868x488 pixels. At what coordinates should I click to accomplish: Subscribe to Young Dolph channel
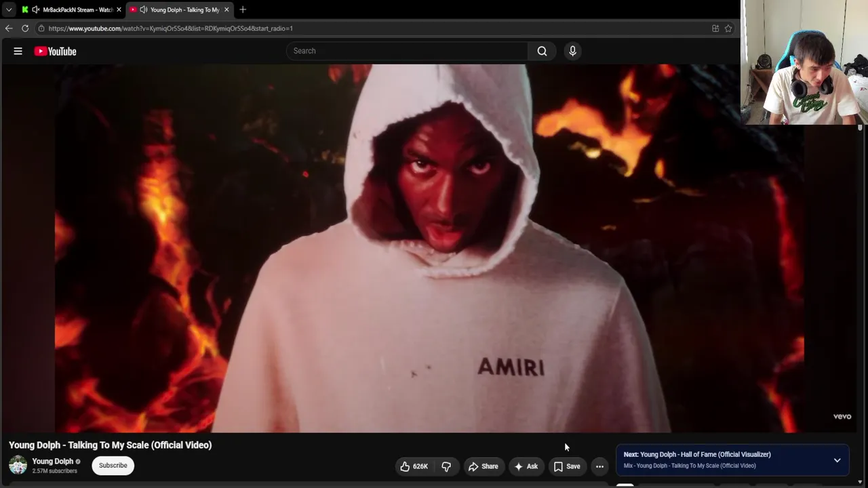pos(113,466)
